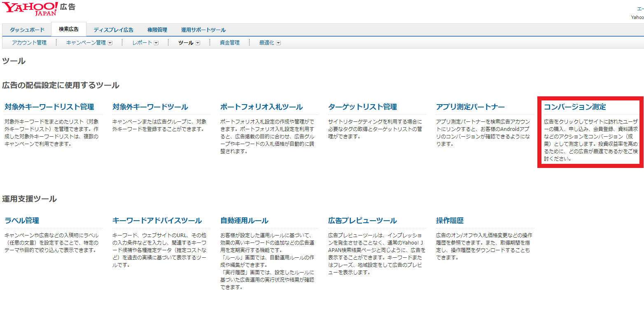644x310 pixels.
Task: Expand the ツール dropdown arrow
Action: click(198, 43)
